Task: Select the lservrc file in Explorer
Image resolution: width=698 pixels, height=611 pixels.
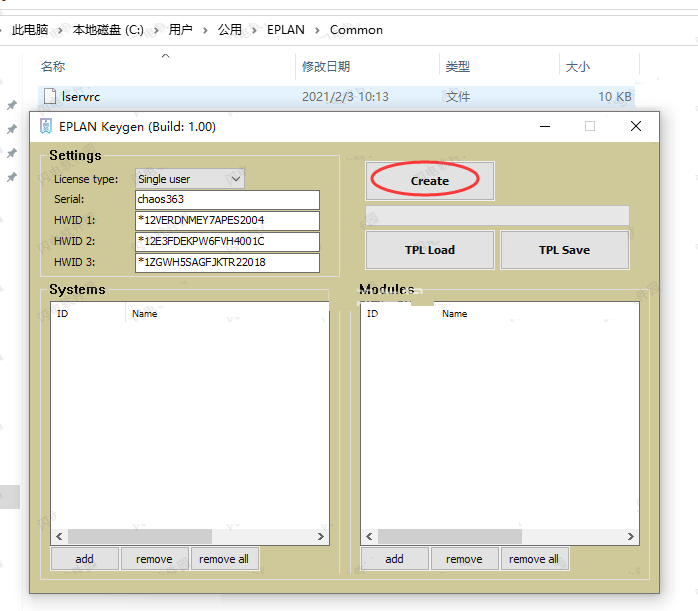Action: [x=337, y=97]
